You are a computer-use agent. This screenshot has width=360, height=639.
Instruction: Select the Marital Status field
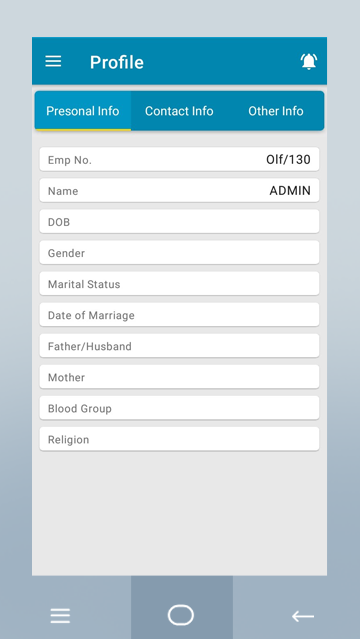pyautogui.click(x=179, y=284)
